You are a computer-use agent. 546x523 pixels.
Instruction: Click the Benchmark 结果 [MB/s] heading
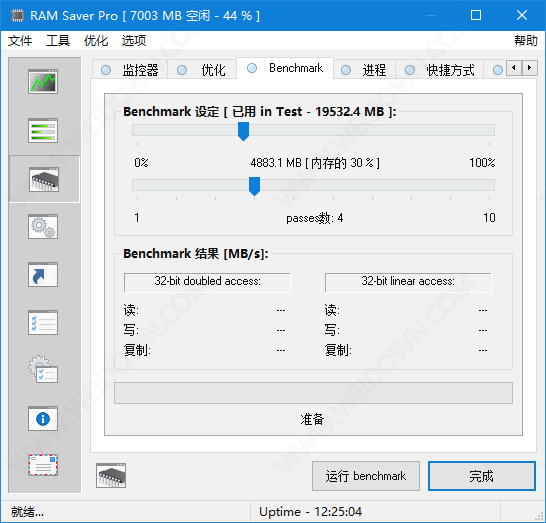click(x=196, y=253)
